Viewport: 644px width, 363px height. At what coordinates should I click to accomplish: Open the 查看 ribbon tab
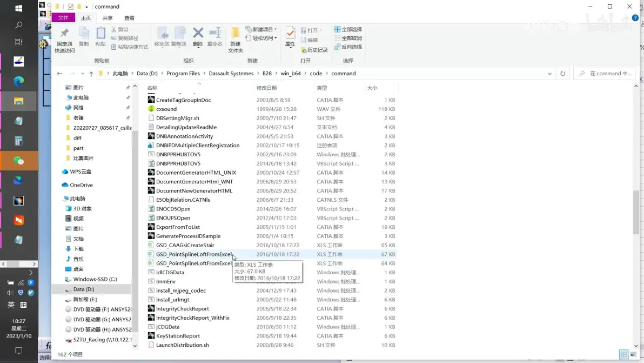click(129, 18)
